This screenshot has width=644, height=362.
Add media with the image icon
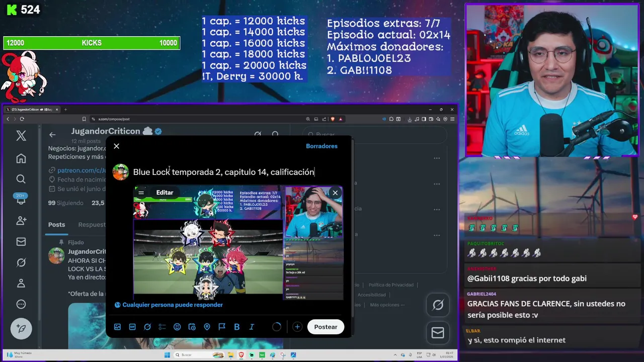[117, 327]
